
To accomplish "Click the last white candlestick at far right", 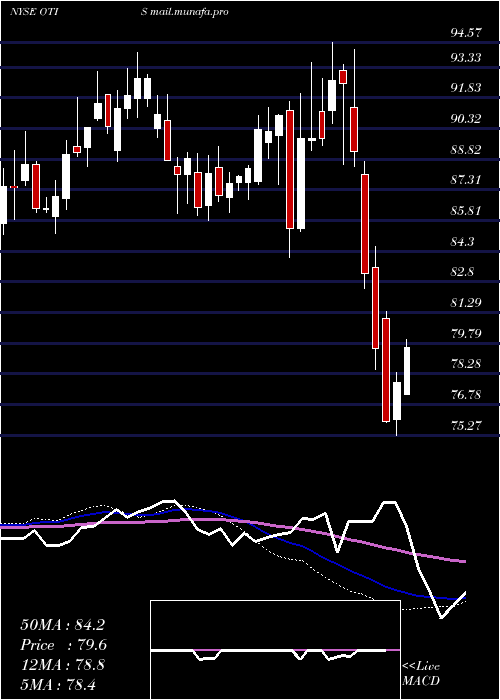I will 407,371.
